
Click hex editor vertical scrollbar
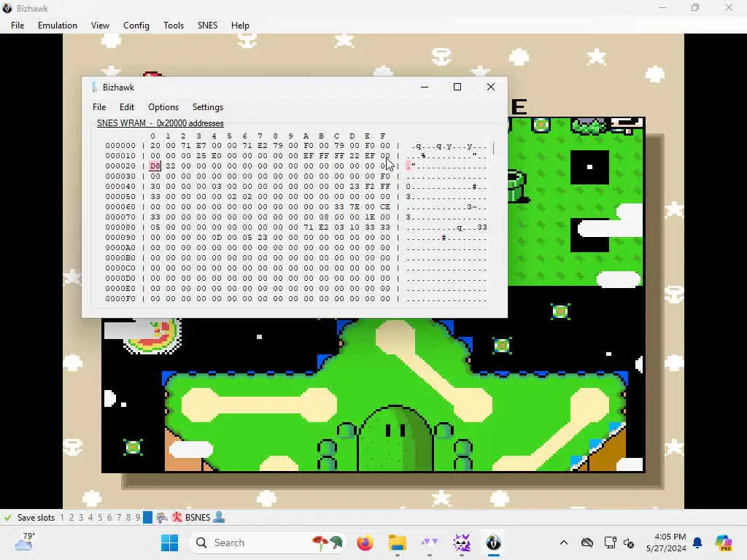click(494, 149)
